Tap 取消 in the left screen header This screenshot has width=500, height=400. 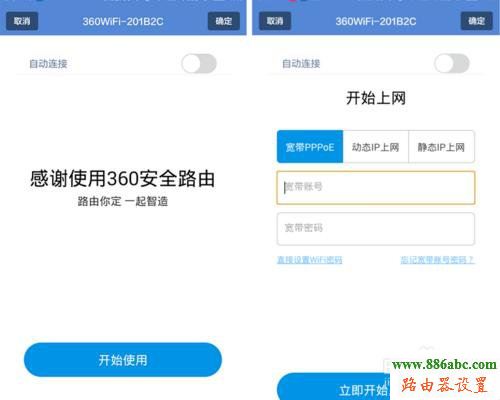(22, 21)
